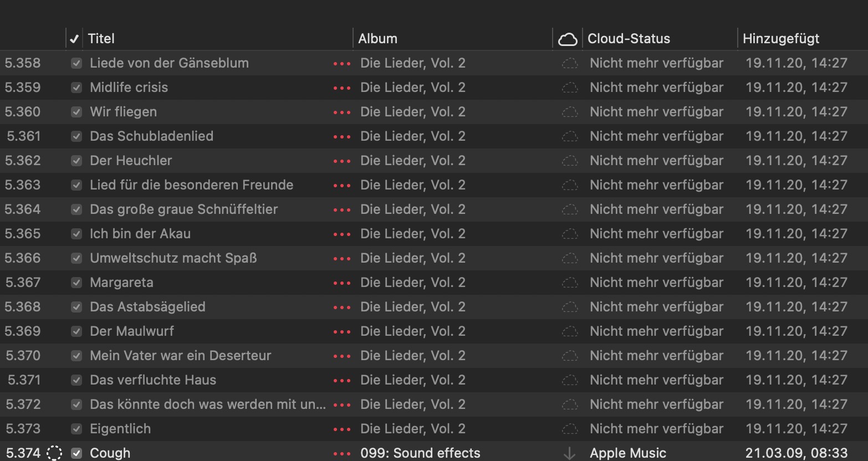The width and height of the screenshot is (868, 461).
Task: Uncheck the checkbox for Das Schubladenlied
Action: [76, 136]
